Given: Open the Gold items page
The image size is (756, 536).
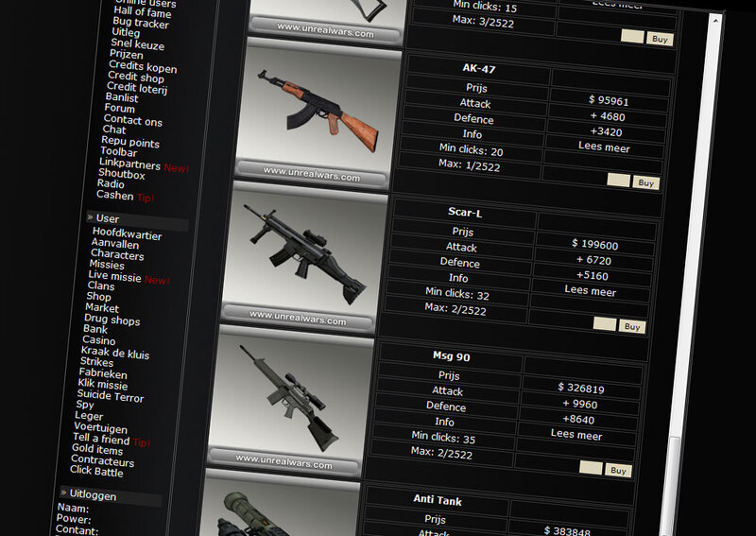Looking at the screenshot, I should click(x=97, y=449).
